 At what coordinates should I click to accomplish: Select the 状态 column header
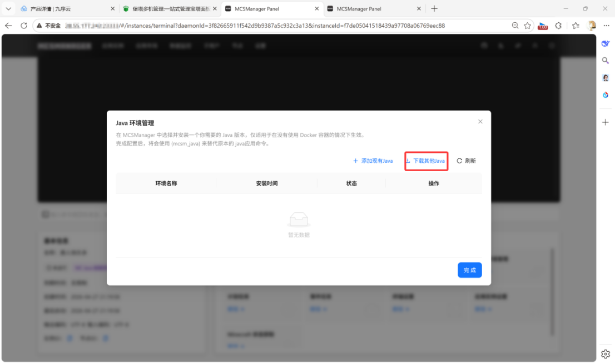point(351,183)
